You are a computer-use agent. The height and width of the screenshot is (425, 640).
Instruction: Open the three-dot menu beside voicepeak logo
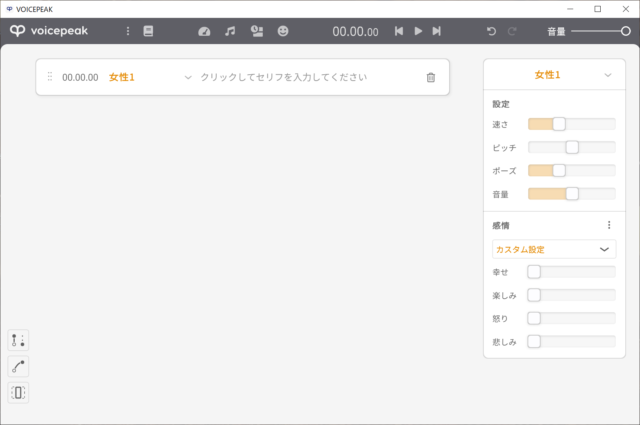coord(128,31)
